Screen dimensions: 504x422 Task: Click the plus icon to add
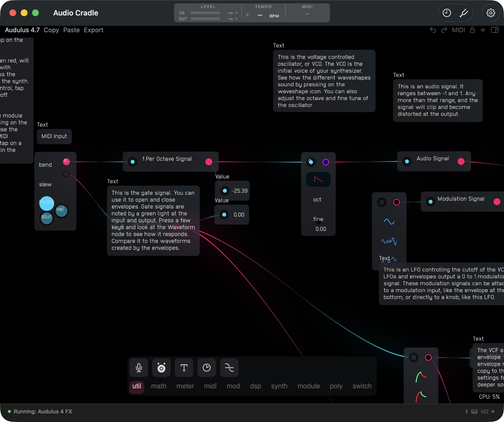(x=483, y=30)
